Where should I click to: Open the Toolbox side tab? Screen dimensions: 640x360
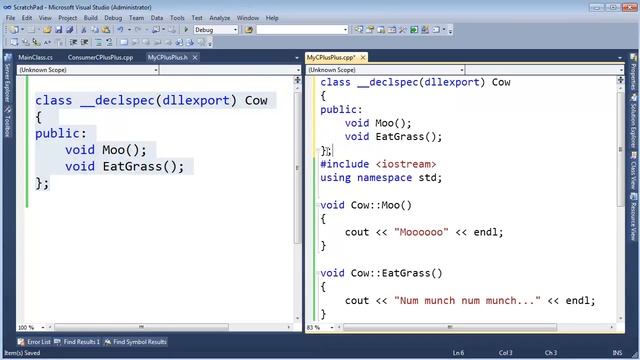click(7, 122)
